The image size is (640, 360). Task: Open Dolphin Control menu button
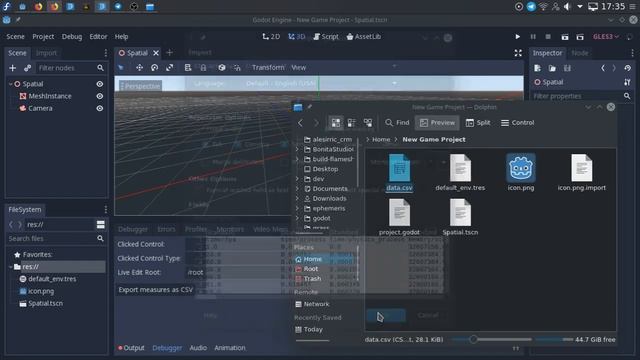pos(517,123)
